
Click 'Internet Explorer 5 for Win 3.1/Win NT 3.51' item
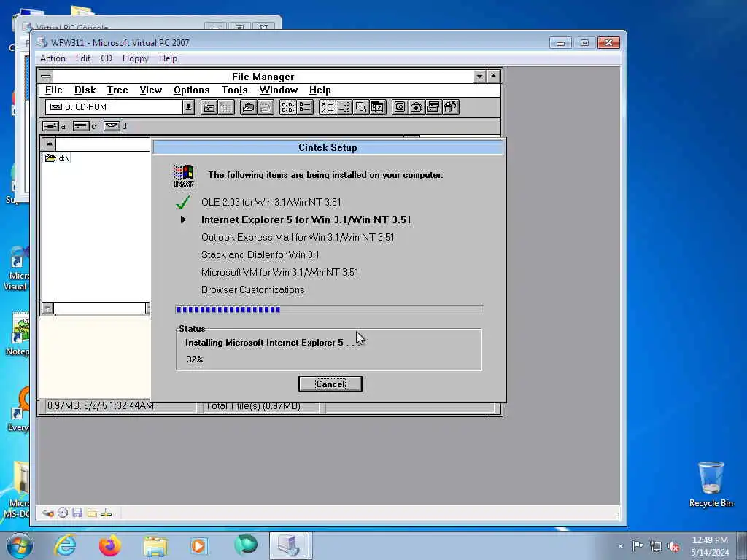tap(306, 219)
